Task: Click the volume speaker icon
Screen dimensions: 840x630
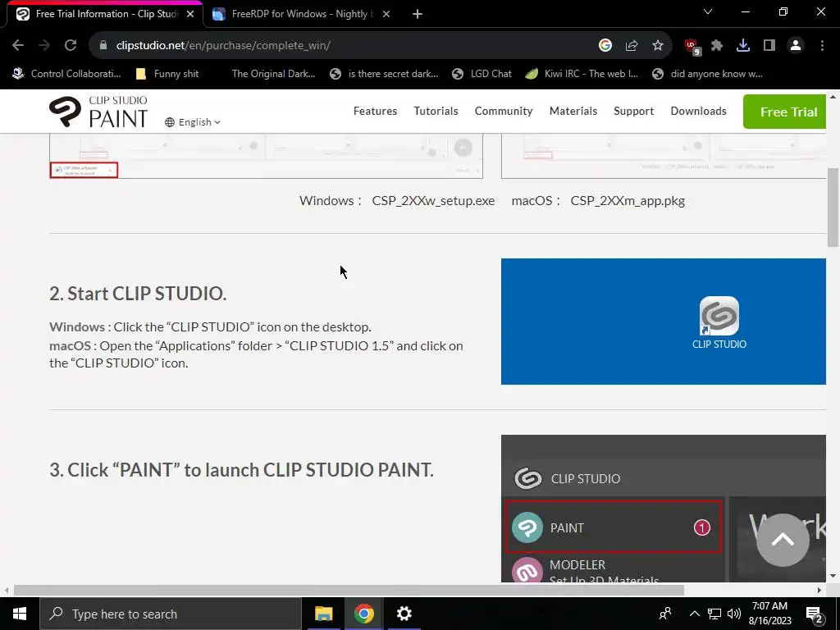Action: 734,614
